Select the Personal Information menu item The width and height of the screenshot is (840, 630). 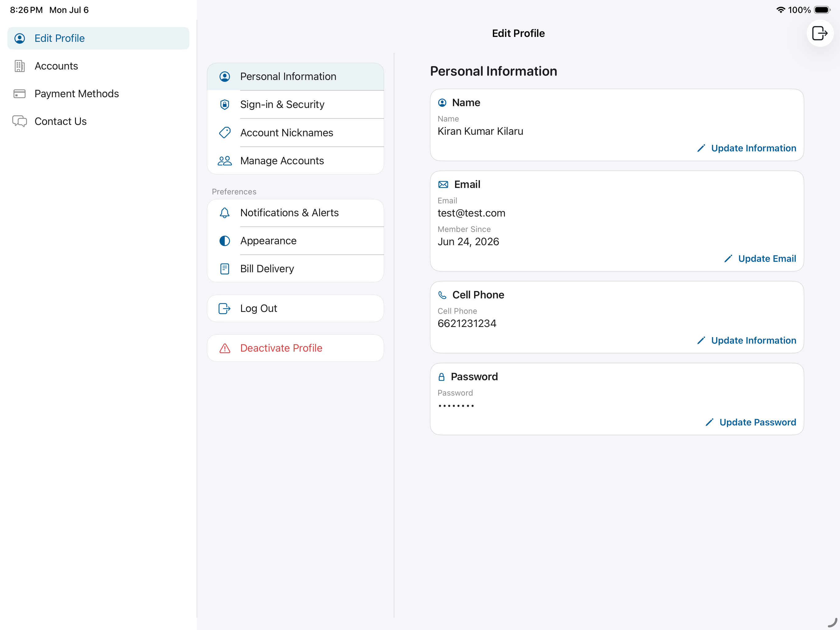click(295, 77)
